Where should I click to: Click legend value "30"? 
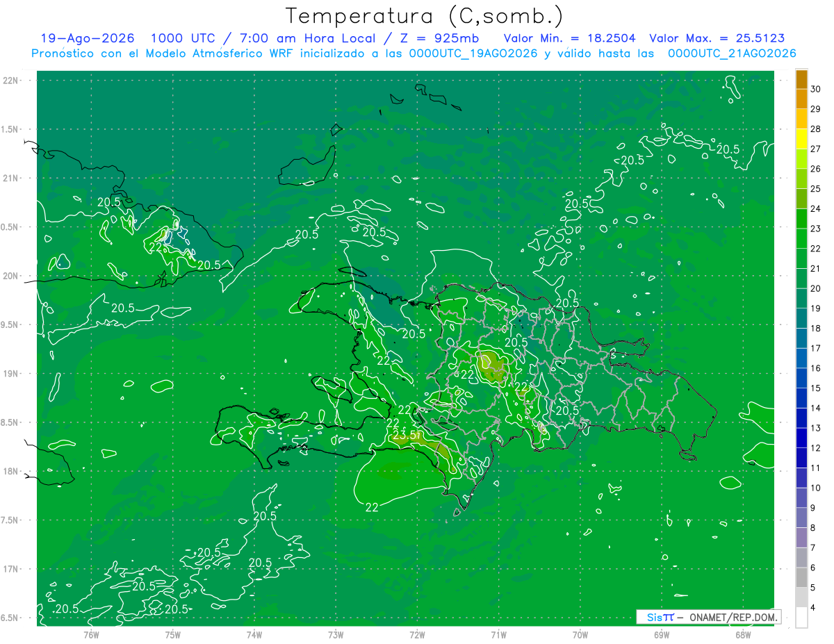(816, 89)
